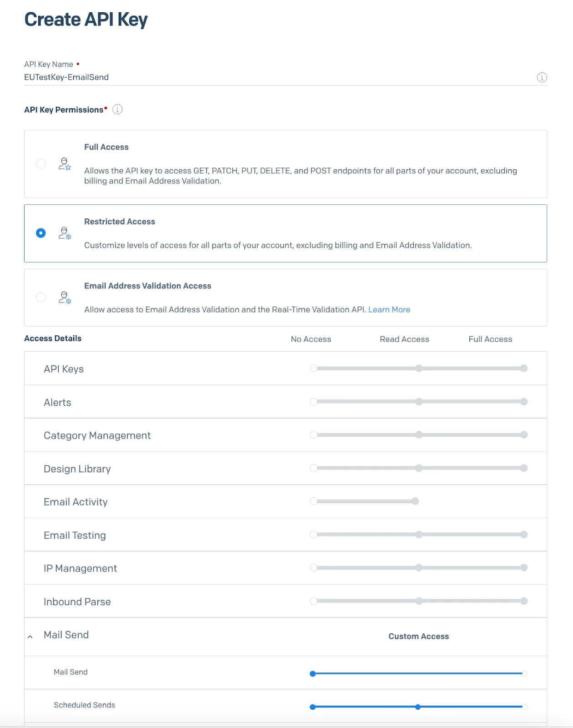Set Email Activity slider to Read Access
Viewport: 573px width, 728px height.
pos(415,501)
